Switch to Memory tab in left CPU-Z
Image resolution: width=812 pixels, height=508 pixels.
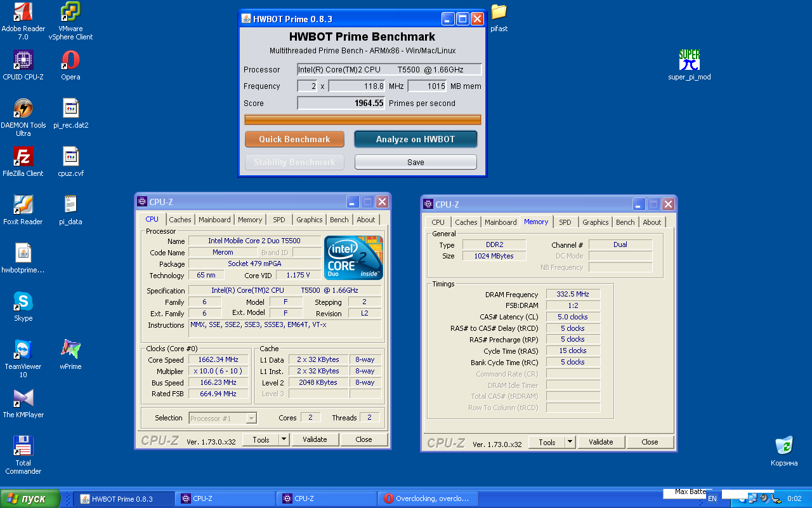pyautogui.click(x=250, y=220)
